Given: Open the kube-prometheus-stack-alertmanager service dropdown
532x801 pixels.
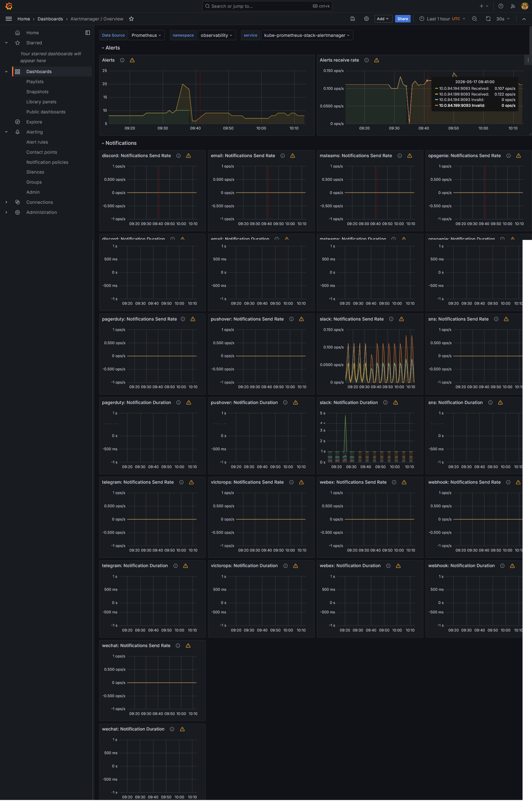Looking at the screenshot, I should coord(307,35).
